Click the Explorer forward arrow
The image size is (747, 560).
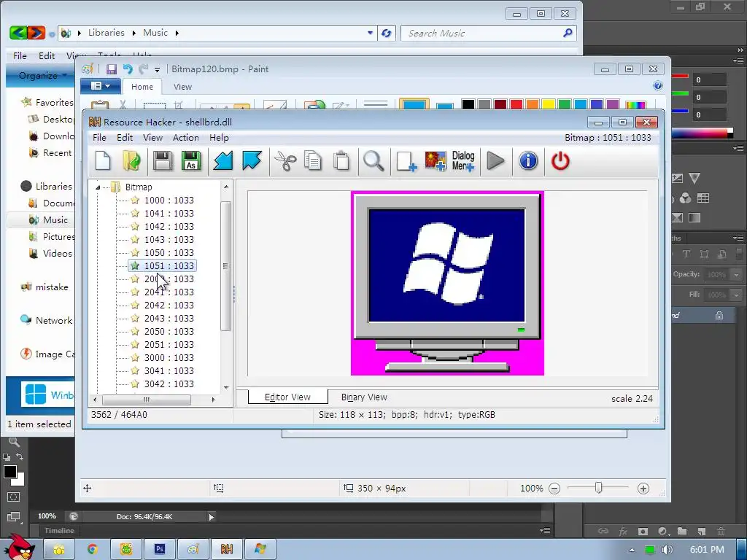click(x=36, y=33)
